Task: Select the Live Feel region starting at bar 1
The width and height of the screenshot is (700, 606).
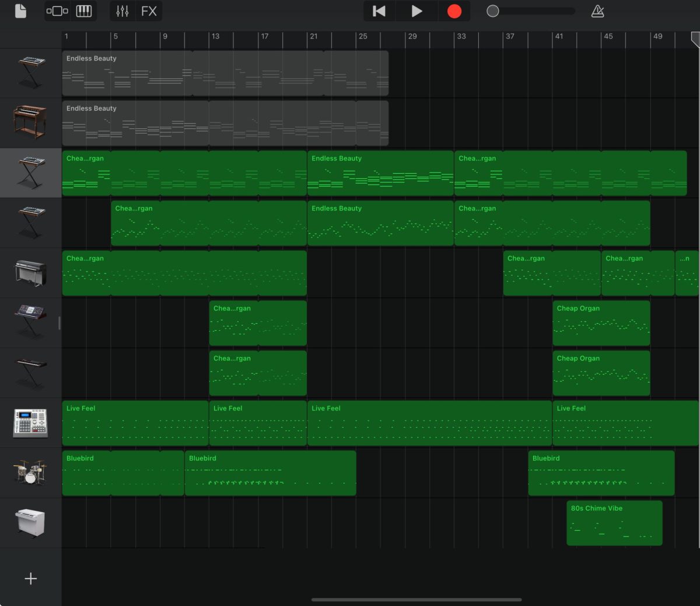Action: (135, 423)
